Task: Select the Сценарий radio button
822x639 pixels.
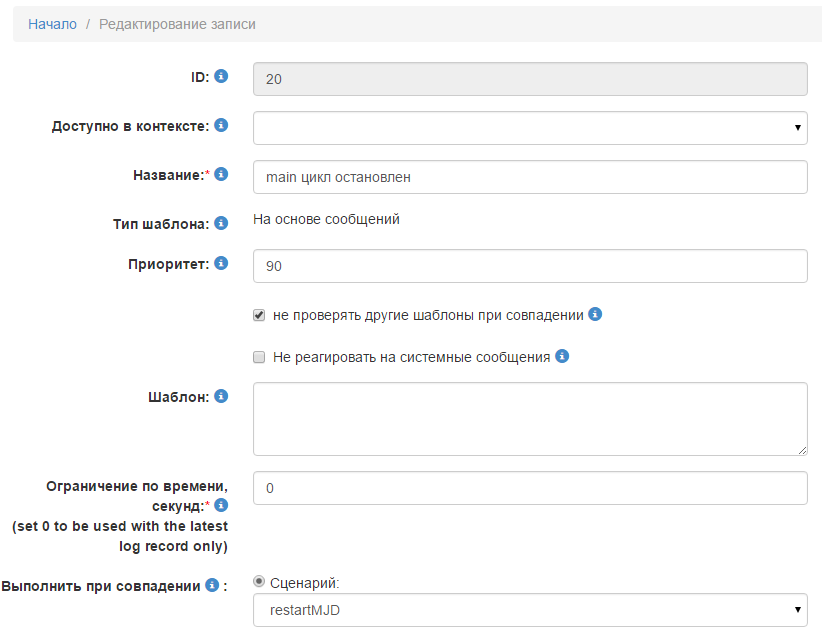Action: [259, 581]
